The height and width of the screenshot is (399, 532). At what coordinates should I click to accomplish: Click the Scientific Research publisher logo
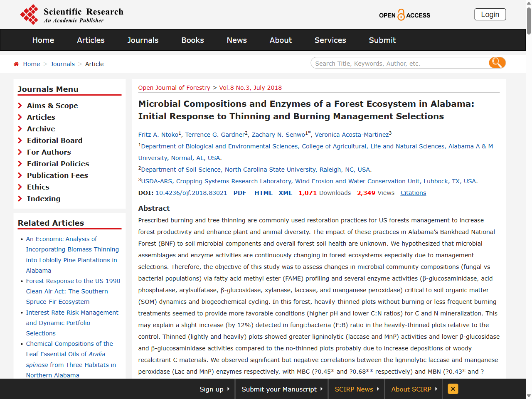(71, 14)
